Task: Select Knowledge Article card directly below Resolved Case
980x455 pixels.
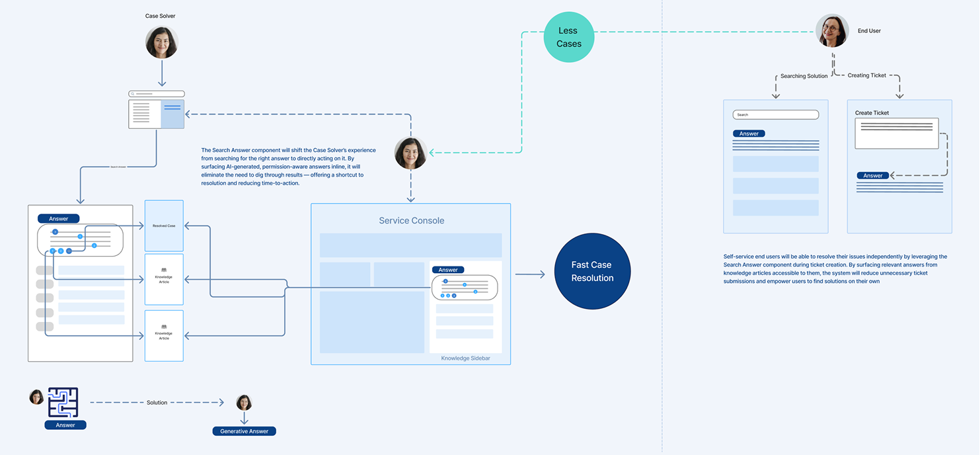Action: [164, 279]
